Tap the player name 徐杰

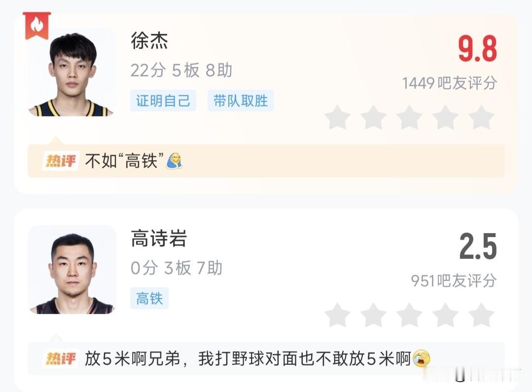point(149,41)
